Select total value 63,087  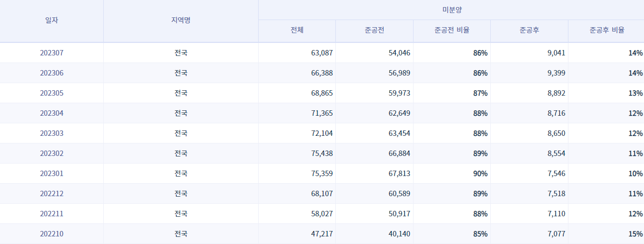[322, 53]
